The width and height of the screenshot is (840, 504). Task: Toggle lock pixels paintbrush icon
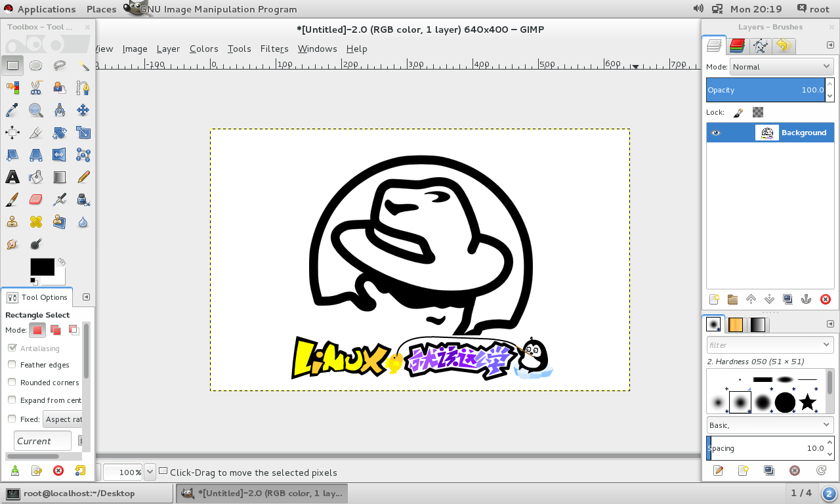(738, 112)
